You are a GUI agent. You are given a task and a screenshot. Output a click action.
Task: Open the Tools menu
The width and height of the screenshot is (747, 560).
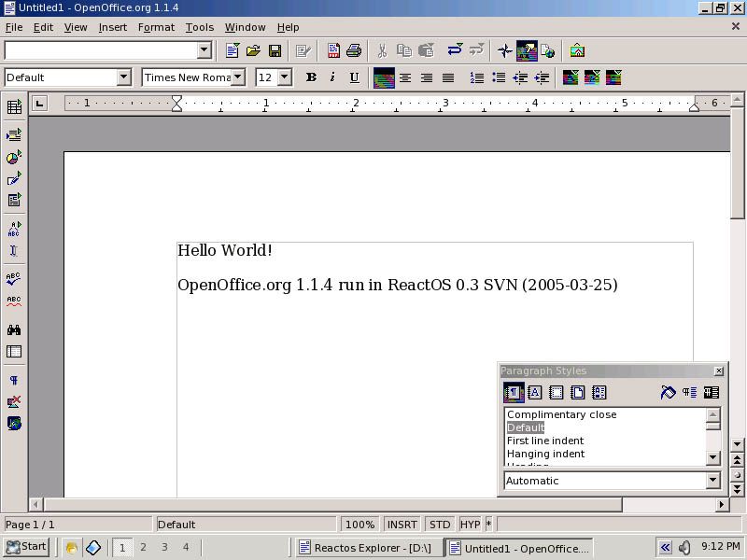click(199, 27)
